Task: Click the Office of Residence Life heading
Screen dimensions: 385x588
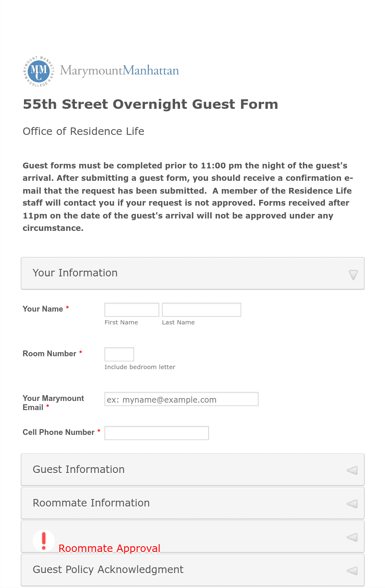Action: pyautogui.click(x=83, y=131)
